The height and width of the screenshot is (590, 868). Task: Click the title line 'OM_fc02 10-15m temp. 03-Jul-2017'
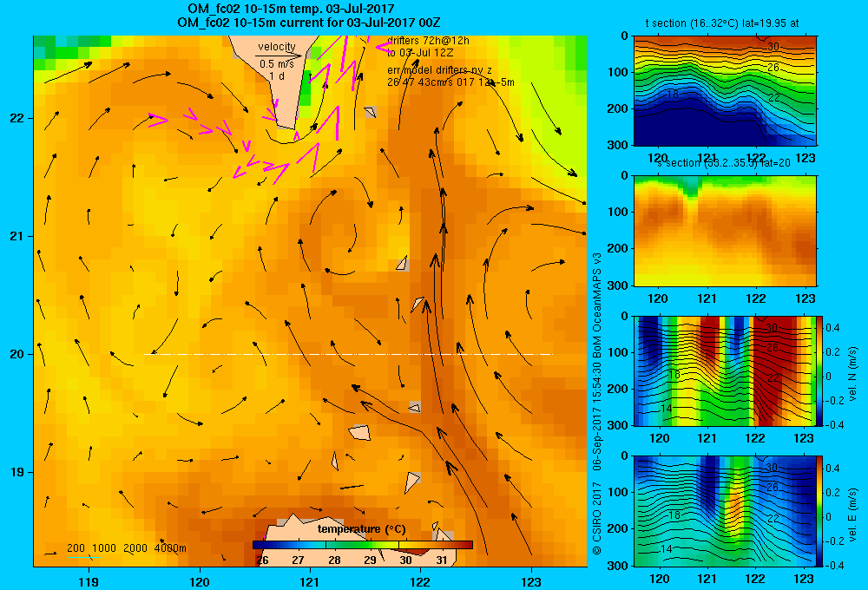coord(291,9)
